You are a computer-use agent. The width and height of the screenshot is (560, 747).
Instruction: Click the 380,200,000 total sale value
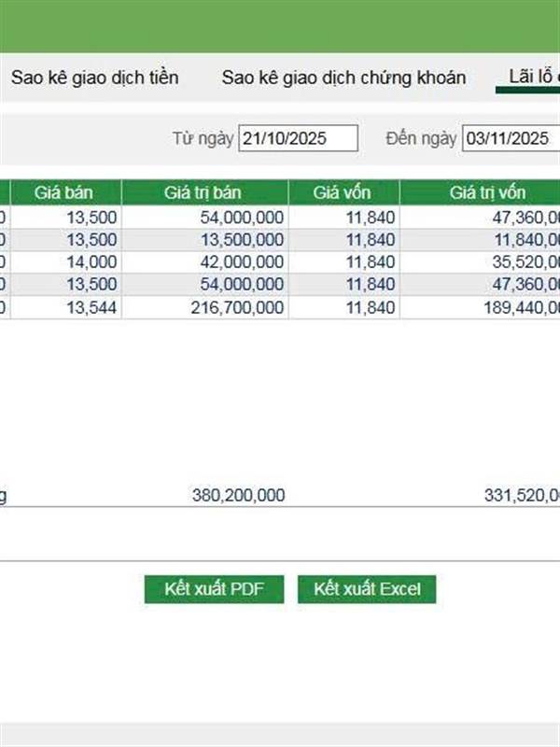click(x=238, y=495)
